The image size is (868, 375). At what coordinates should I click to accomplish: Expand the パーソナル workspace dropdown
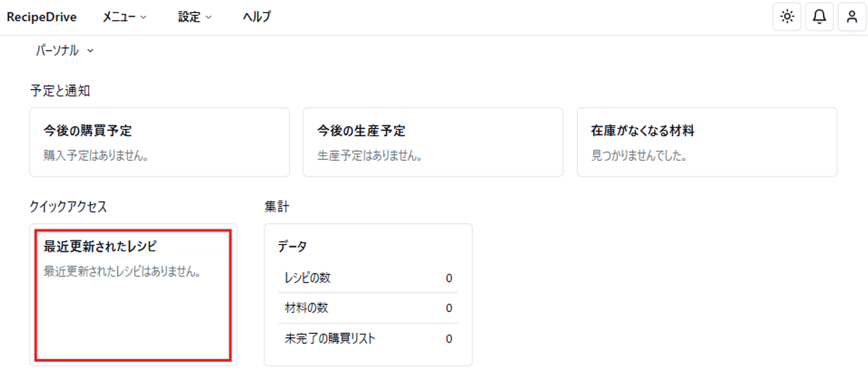pyautogui.click(x=65, y=51)
